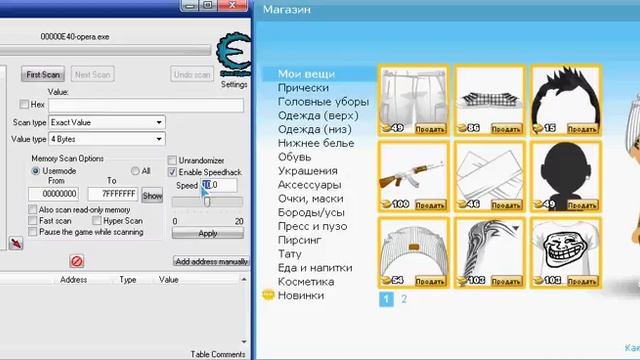This screenshot has width=640, height=360.
Task: Click address list scroll down arrow
Action: [x=244, y=342]
